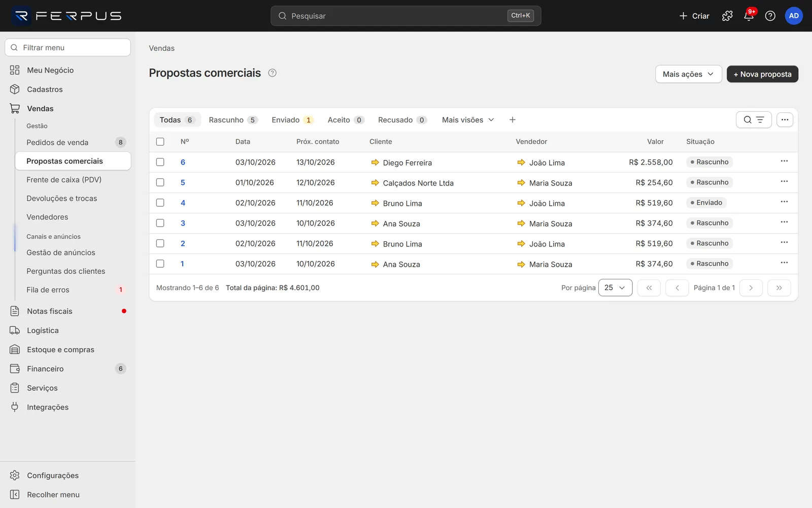The width and height of the screenshot is (812, 508).
Task: Click help icon beside Propostas comerciais title
Action: click(273, 73)
